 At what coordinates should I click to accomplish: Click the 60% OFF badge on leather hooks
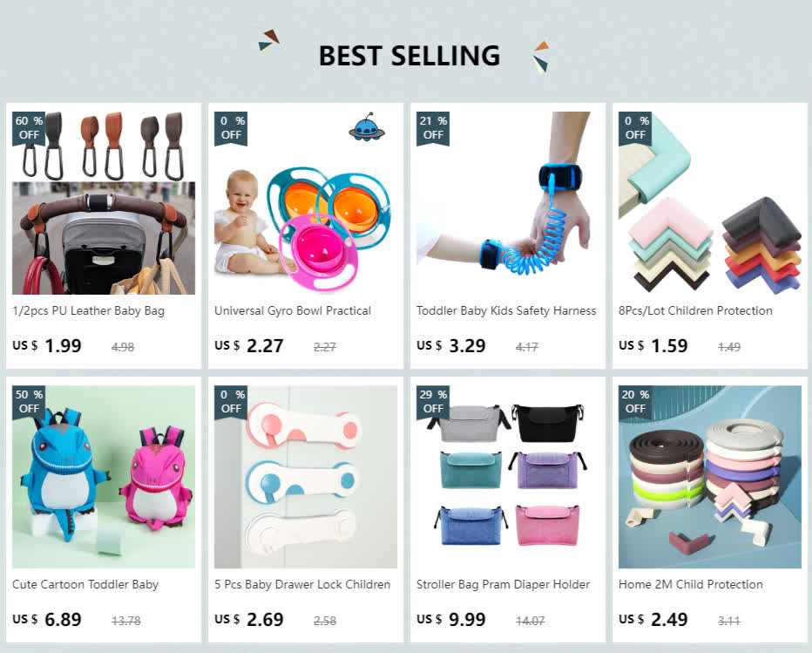(29, 128)
